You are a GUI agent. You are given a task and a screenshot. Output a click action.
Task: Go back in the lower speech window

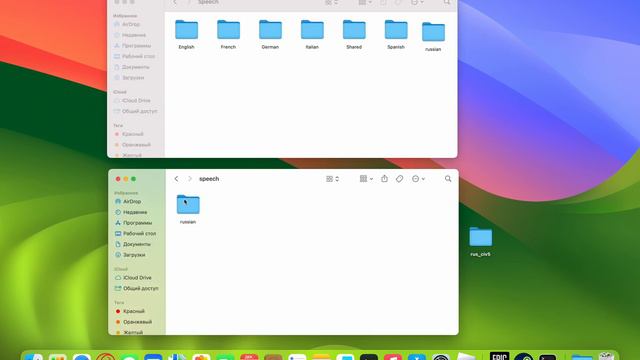coord(176,179)
